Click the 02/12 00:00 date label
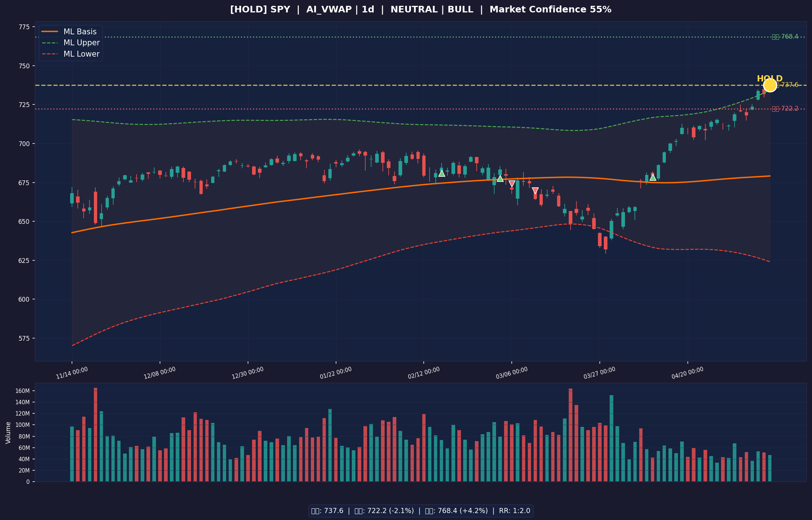The width and height of the screenshot is (812, 520). click(424, 373)
